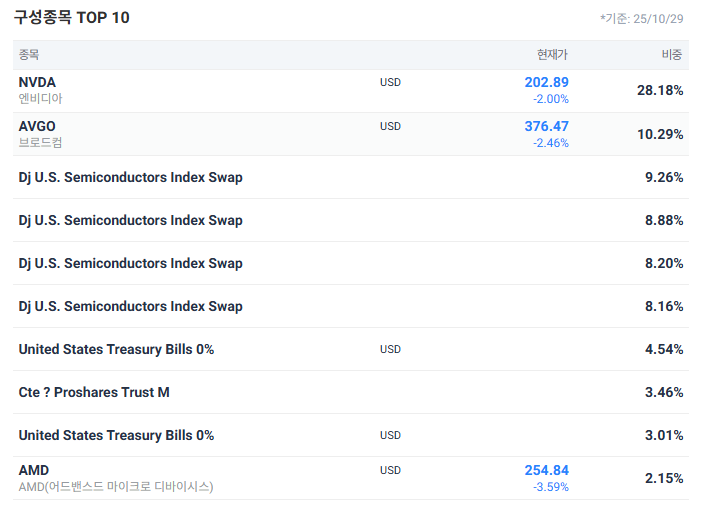Click the 종목 column header

click(x=29, y=55)
